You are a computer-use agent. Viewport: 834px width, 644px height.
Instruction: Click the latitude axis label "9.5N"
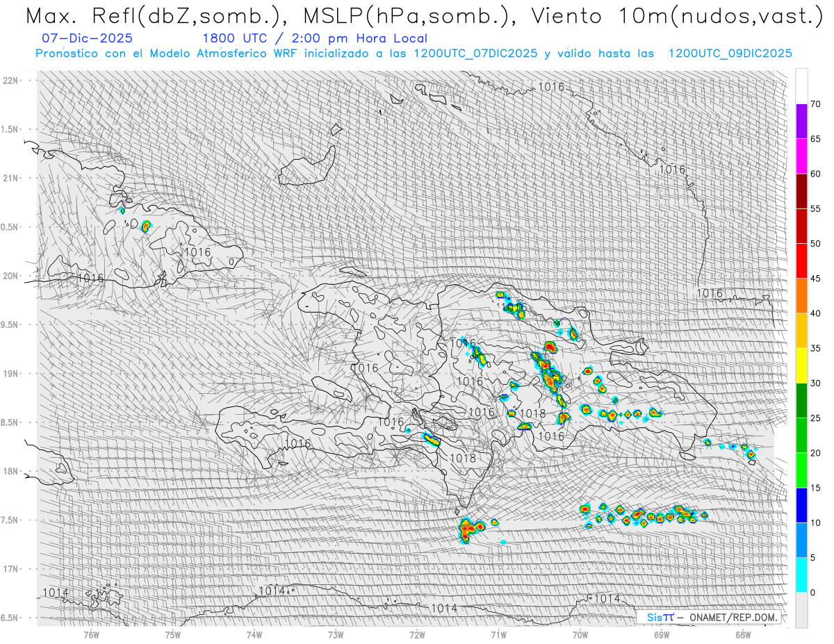(10, 325)
